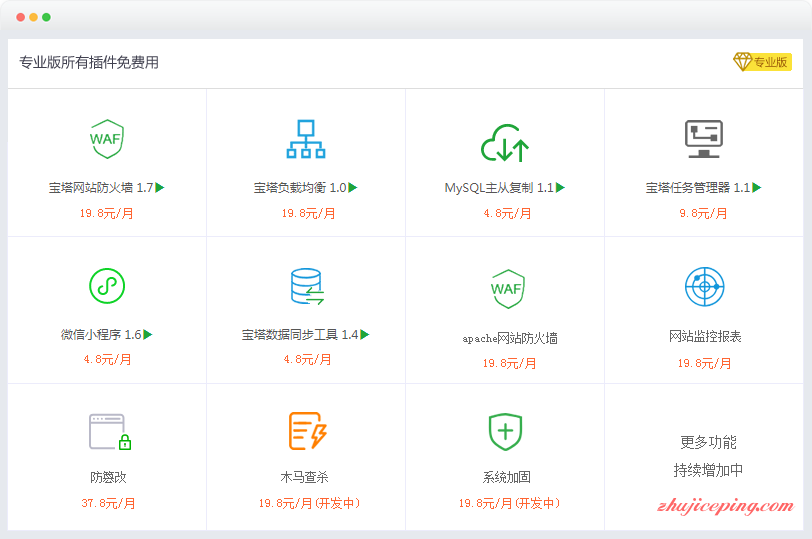Open the 宝塔任务管理器 1.1 title
Viewport: 812px width, 539px height.
click(698, 187)
